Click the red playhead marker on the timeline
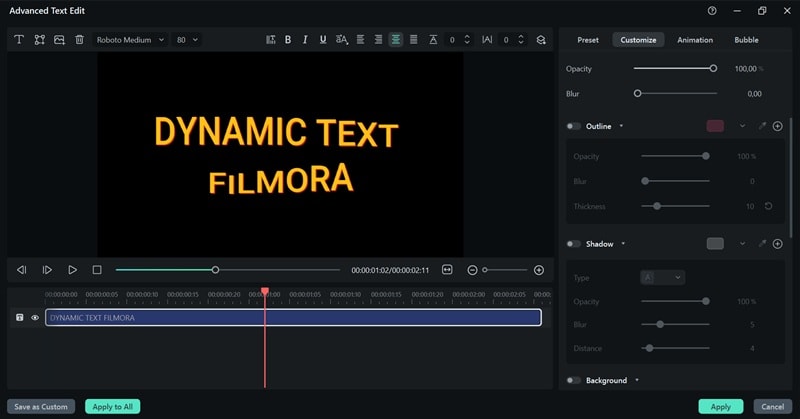Screen dimensions: 800x419 tap(265, 291)
